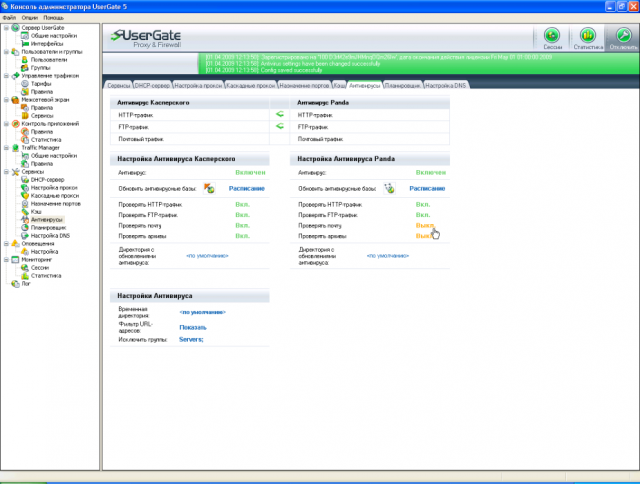The height and width of the screenshot is (484, 640).
Task: Open Правила under Traffic Manager
Action: pyautogui.click(x=42, y=164)
